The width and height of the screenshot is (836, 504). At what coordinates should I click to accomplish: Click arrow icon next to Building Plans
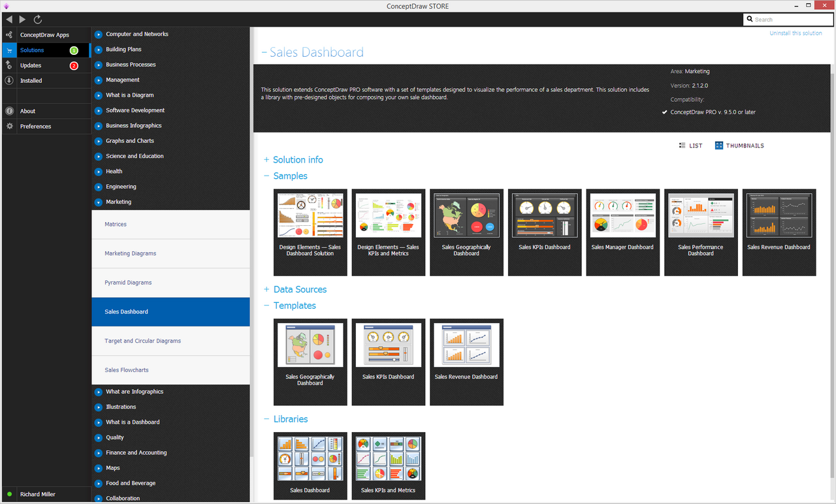(99, 50)
